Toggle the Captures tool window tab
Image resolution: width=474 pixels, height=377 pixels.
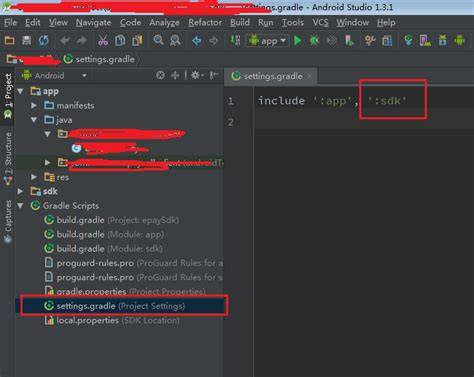tap(7, 222)
